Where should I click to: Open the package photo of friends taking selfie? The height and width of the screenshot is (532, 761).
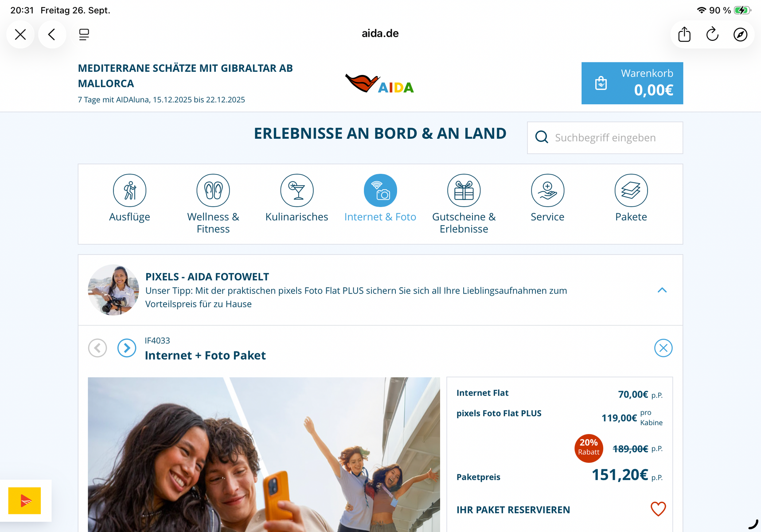coord(264,454)
